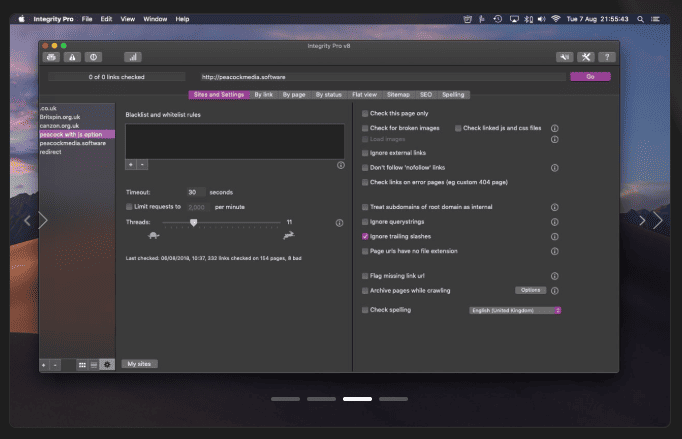Click the starting URL field
The width and height of the screenshot is (682, 439).
click(x=383, y=77)
